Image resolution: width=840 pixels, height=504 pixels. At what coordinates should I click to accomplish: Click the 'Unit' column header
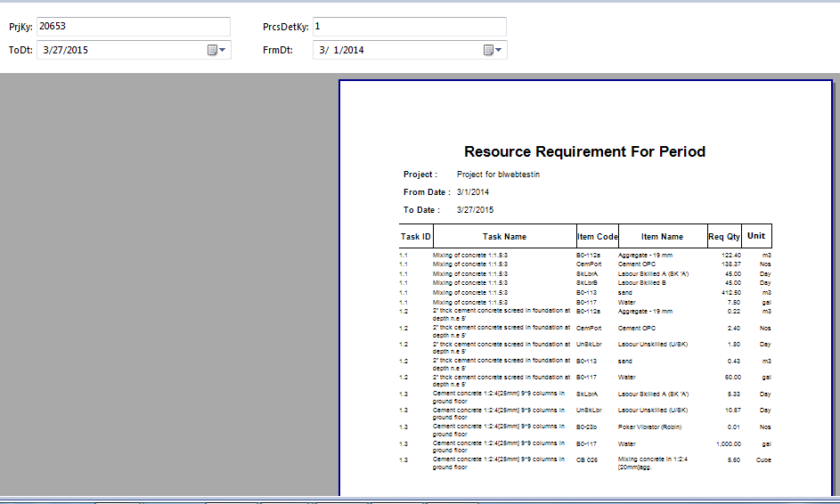tap(756, 236)
